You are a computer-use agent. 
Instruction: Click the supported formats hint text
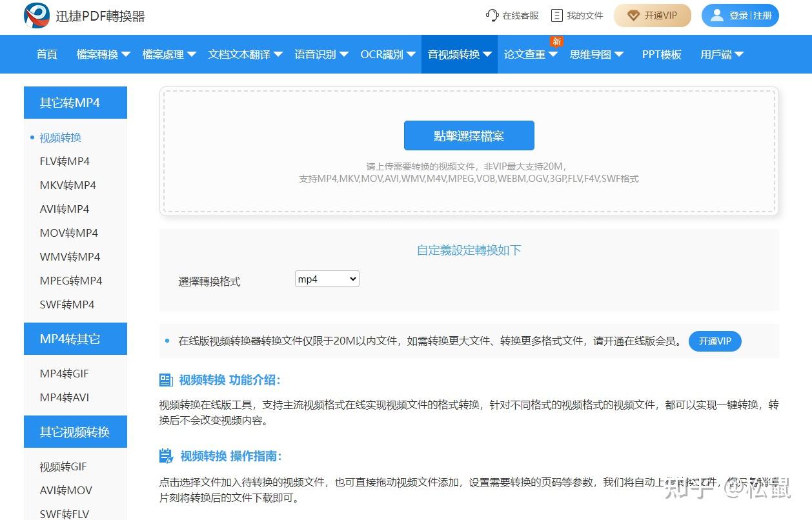pos(469,179)
